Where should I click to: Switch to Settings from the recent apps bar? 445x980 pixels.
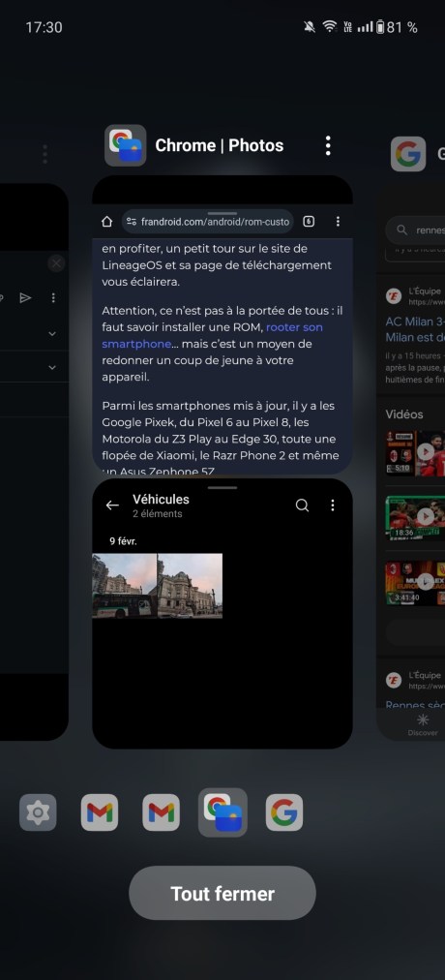click(x=38, y=812)
